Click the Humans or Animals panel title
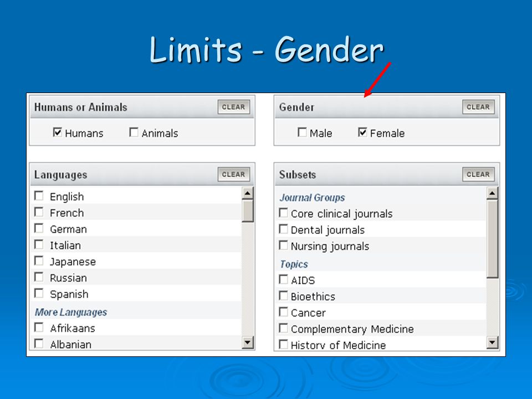532x399 pixels. (81, 107)
